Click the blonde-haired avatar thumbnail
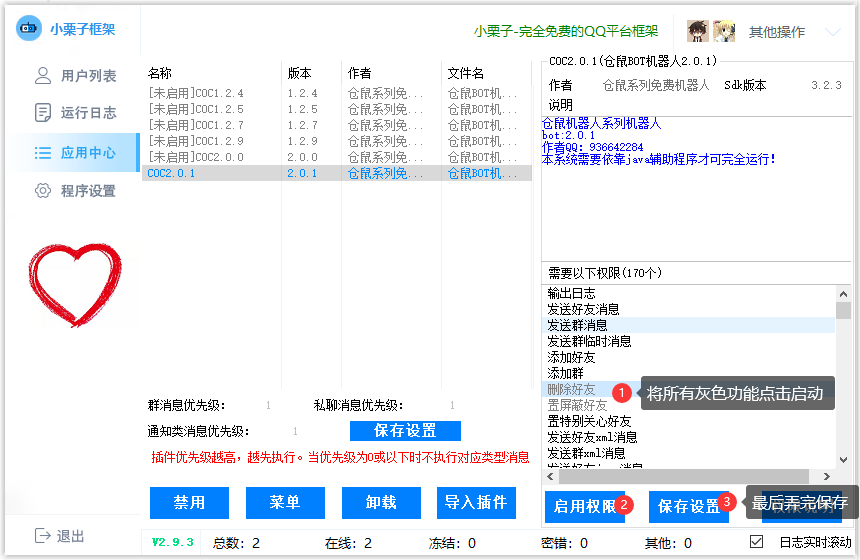This screenshot has width=860, height=560. 724,31
